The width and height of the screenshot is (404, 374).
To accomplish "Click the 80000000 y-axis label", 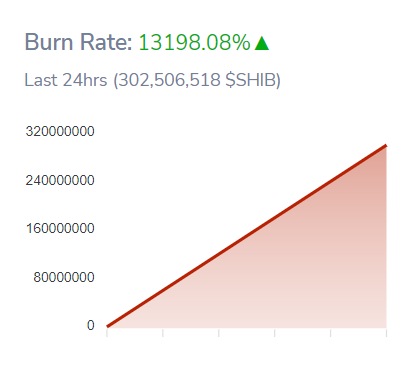I will click(64, 277).
